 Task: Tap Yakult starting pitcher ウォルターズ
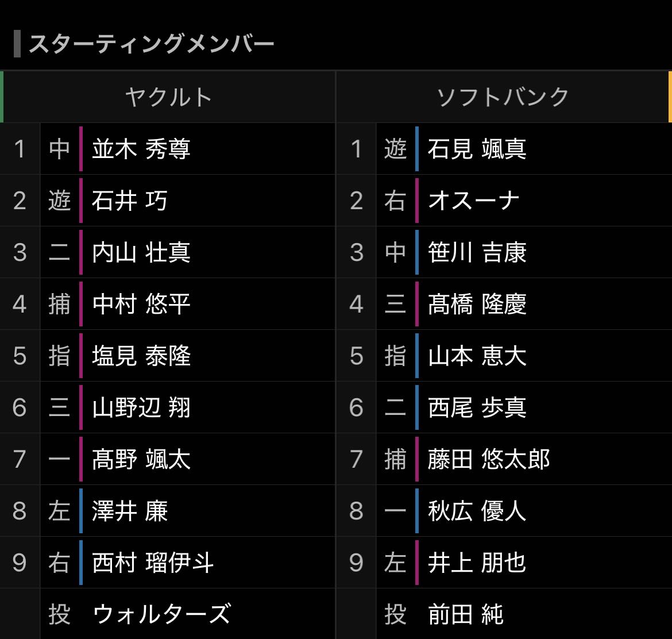(161, 614)
